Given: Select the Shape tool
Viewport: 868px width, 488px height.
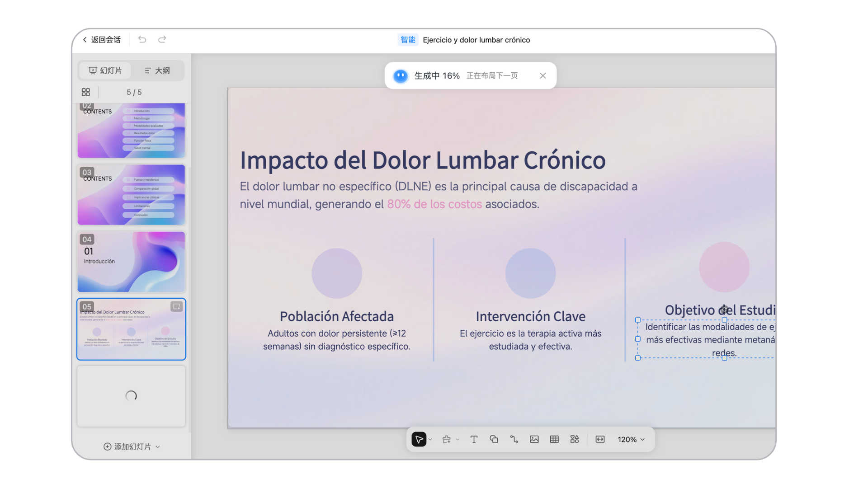Looking at the screenshot, I should tap(494, 439).
